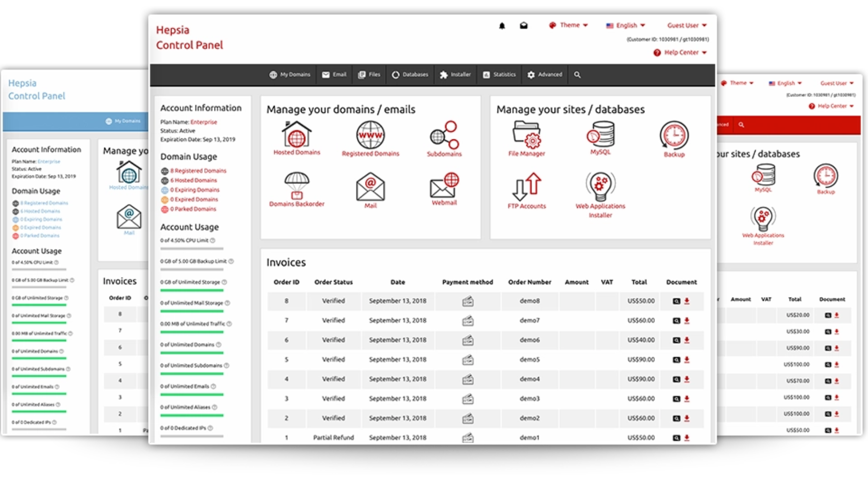This screenshot has height=488, width=868.
Task: Open the Web Applications Installer icon
Action: pyautogui.click(x=600, y=187)
